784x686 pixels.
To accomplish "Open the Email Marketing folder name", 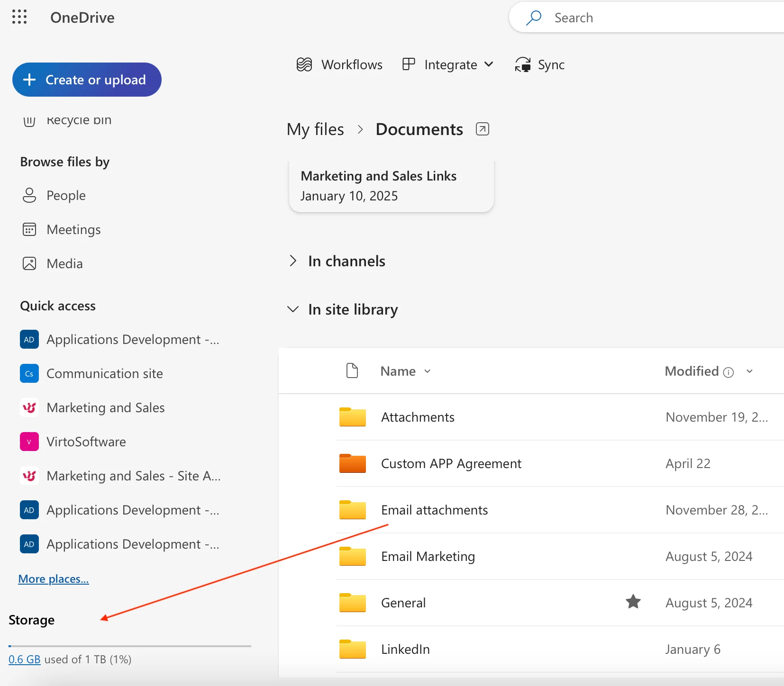I will click(428, 556).
